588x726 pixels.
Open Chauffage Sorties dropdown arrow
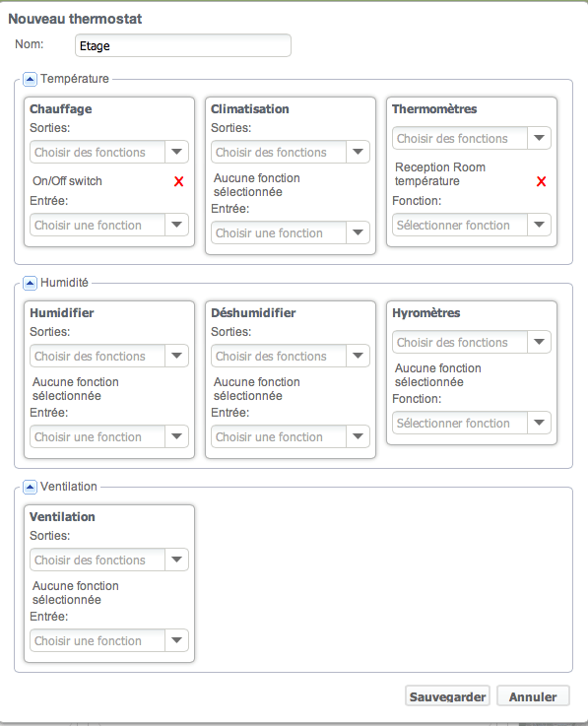(176, 152)
